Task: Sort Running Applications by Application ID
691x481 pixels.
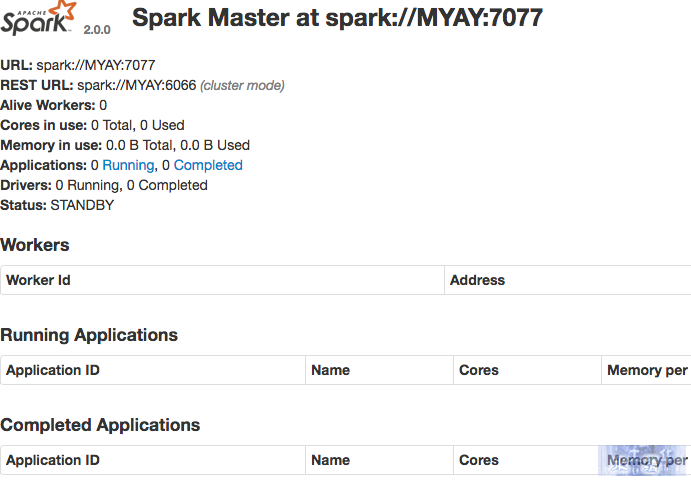Action: point(53,370)
